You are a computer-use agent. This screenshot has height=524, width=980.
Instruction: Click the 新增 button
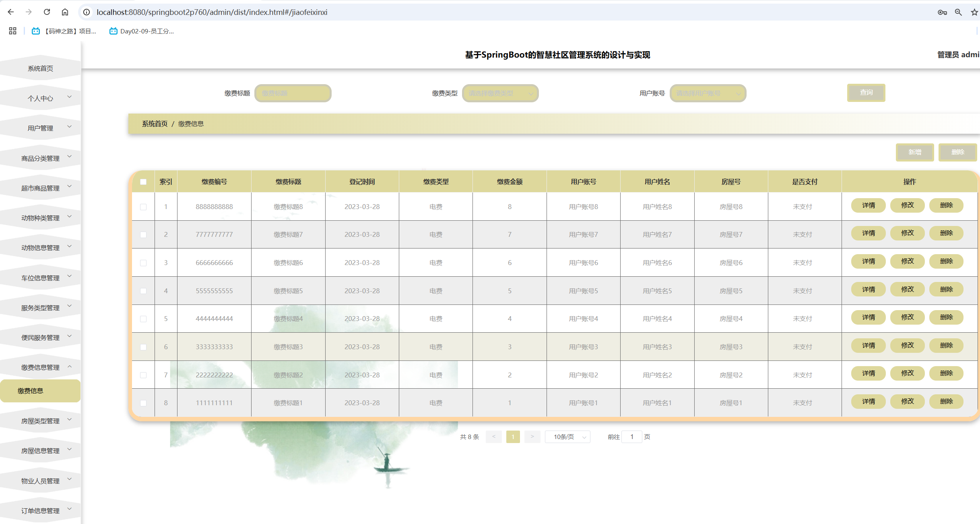click(x=914, y=152)
